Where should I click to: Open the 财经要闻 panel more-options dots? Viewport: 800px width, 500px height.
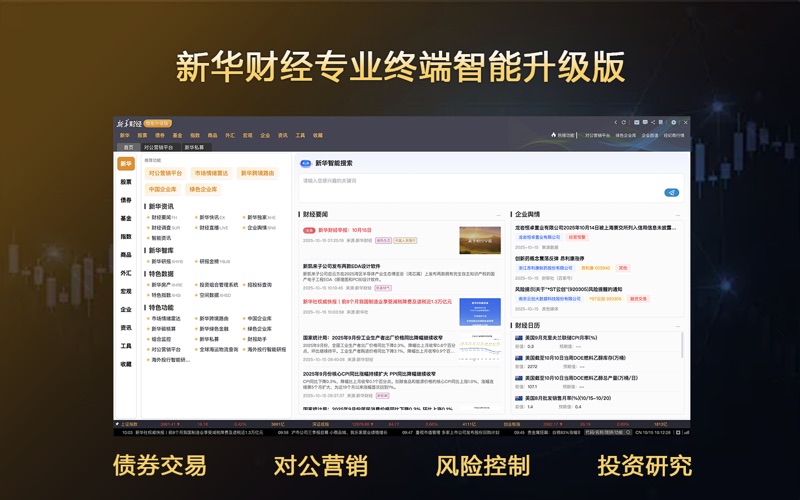pyautogui.click(x=498, y=215)
